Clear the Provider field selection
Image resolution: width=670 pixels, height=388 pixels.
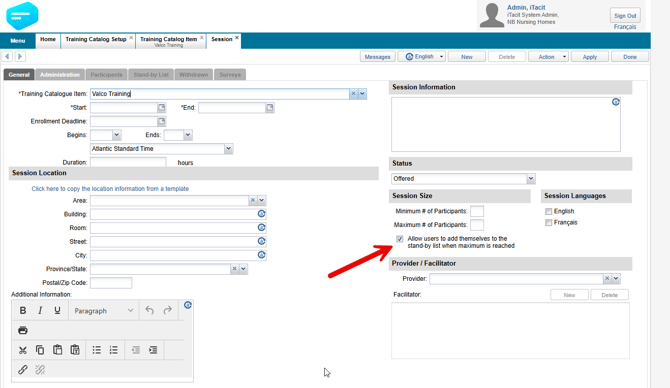(607, 278)
